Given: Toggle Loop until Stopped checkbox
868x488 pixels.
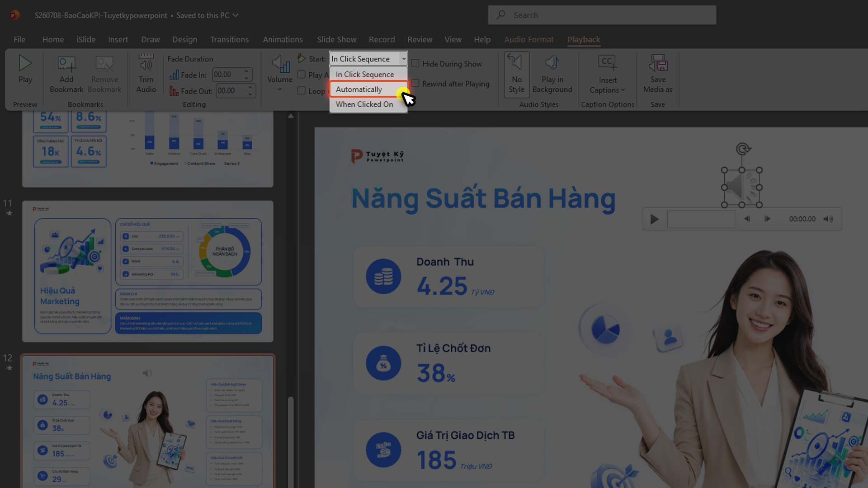Looking at the screenshot, I should (x=302, y=91).
